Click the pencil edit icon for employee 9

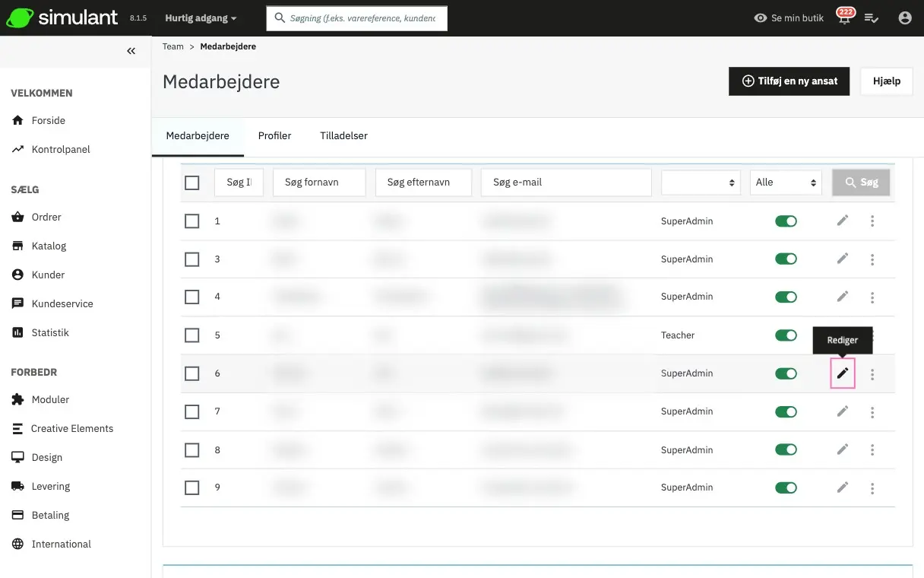tap(842, 487)
